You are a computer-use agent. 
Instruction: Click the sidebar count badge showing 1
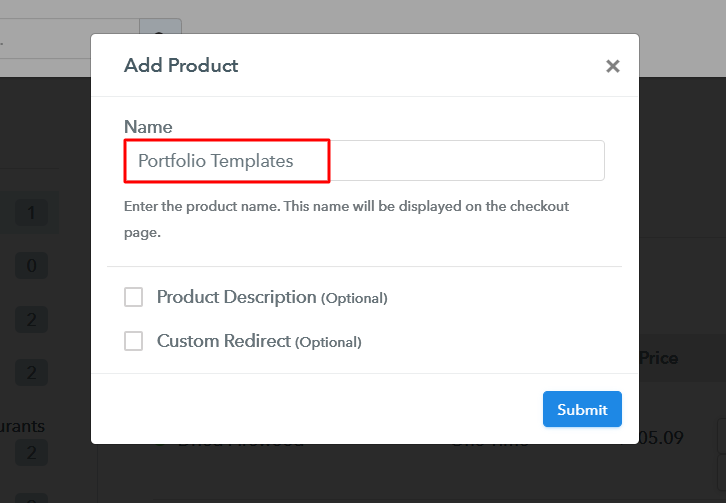coord(31,213)
